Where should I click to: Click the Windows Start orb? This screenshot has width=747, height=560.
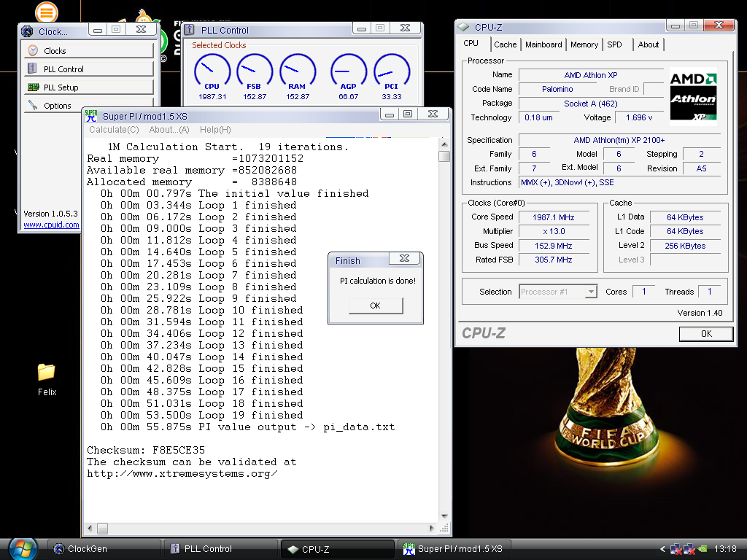(23, 548)
